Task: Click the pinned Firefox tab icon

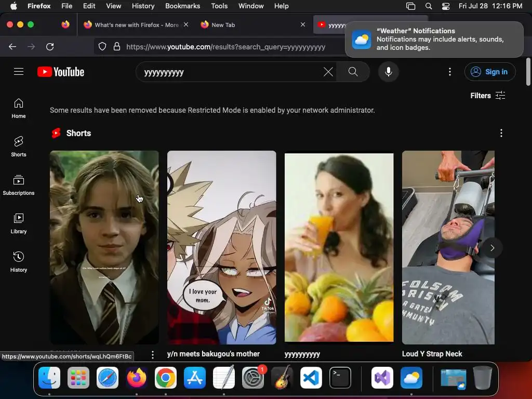Action: [x=65, y=24]
